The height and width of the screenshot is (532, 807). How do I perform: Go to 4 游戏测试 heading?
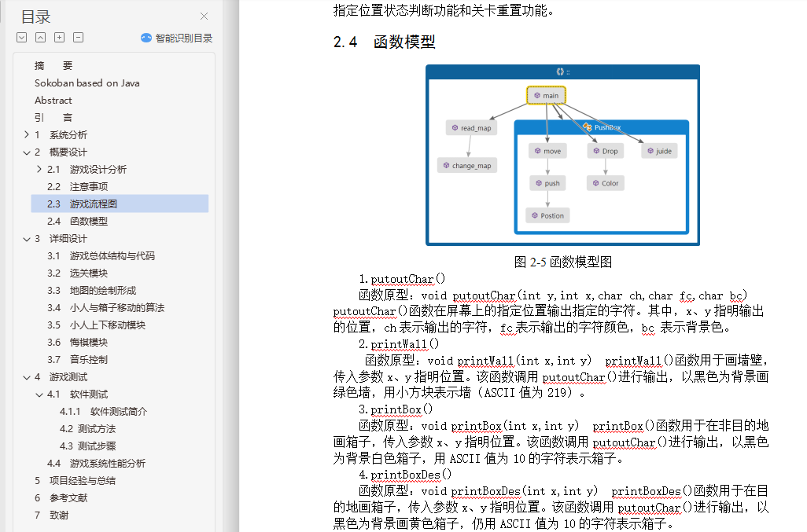(x=61, y=376)
